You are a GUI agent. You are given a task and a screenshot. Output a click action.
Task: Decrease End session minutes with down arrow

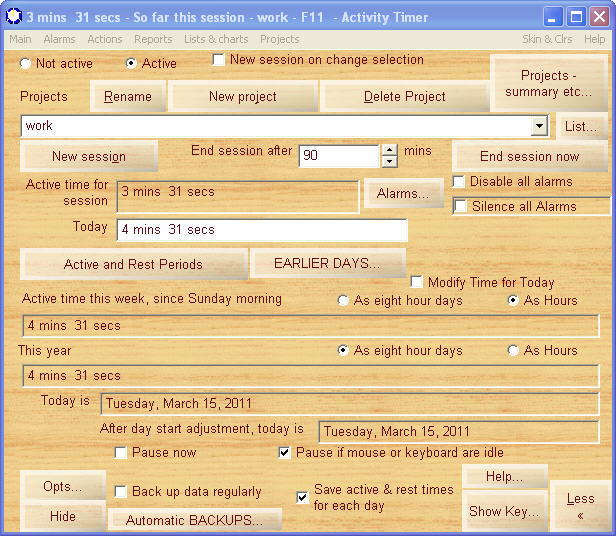click(x=389, y=162)
